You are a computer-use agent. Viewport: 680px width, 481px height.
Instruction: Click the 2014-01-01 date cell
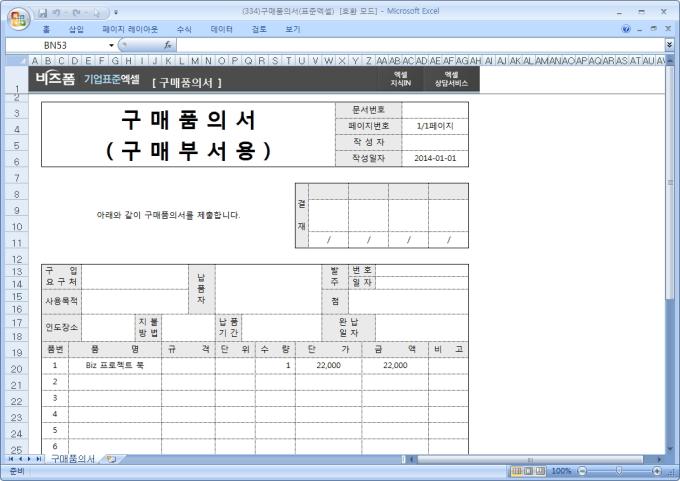(435, 158)
